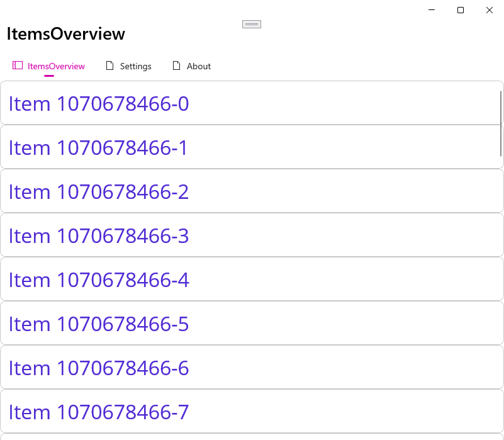This screenshot has height=440, width=504.
Task: Click the page icon beside About
Action: tap(176, 66)
